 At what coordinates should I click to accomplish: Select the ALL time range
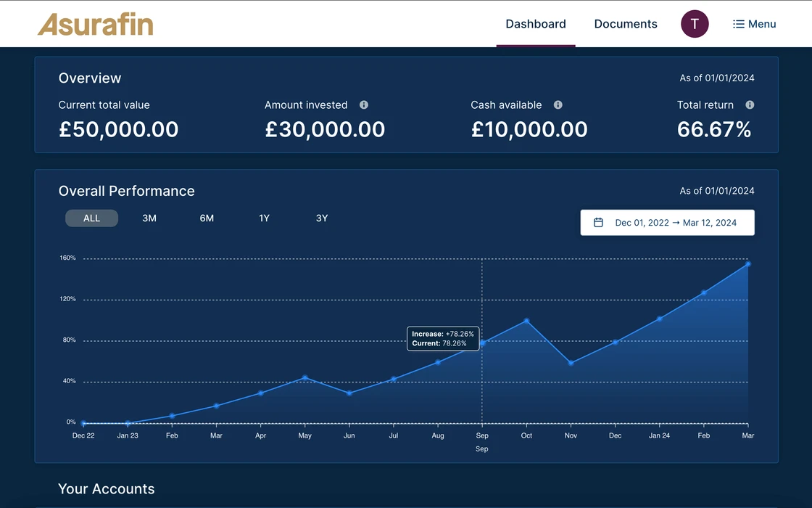(x=91, y=218)
